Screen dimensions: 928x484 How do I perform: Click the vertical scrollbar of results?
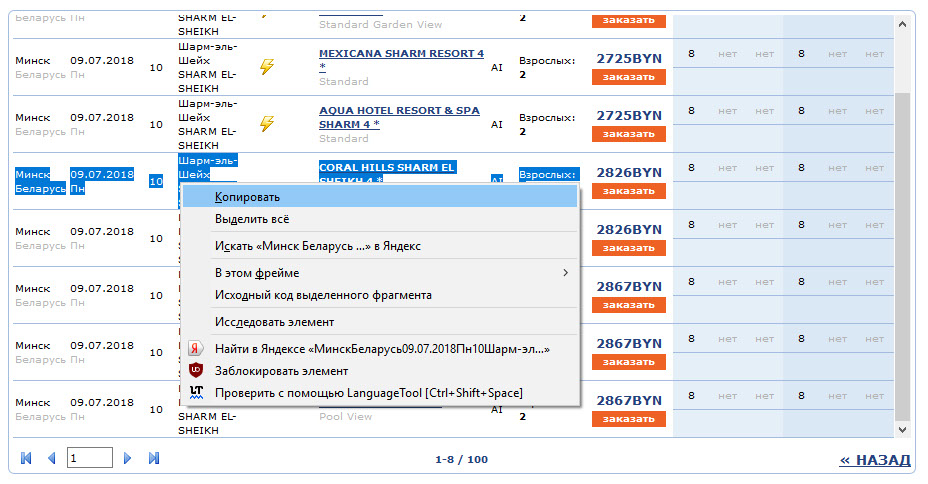point(903,250)
